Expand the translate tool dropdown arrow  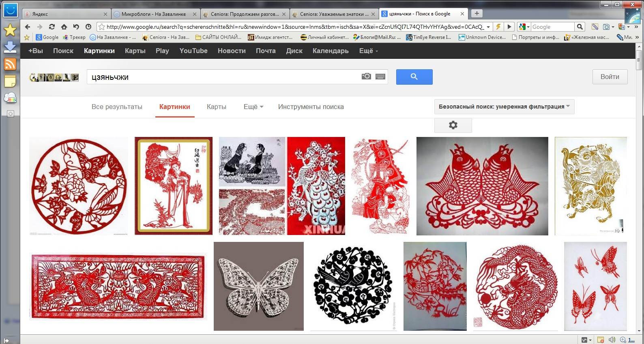coord(628,27)
